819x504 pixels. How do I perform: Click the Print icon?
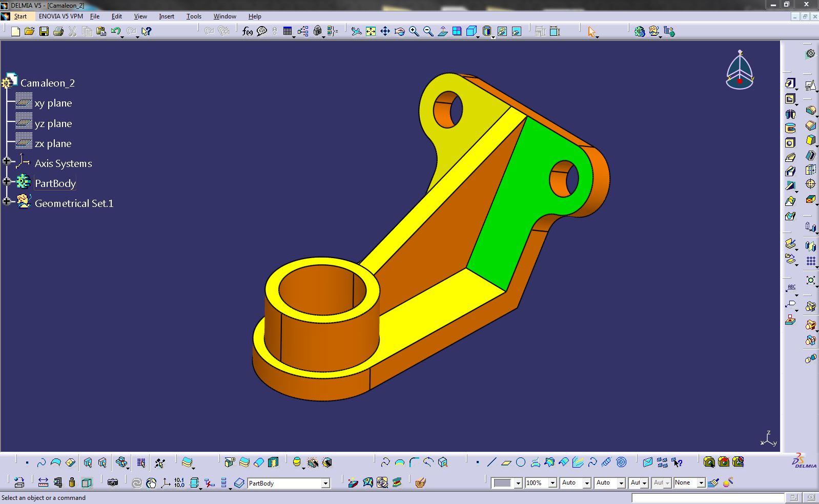(58, 32)
